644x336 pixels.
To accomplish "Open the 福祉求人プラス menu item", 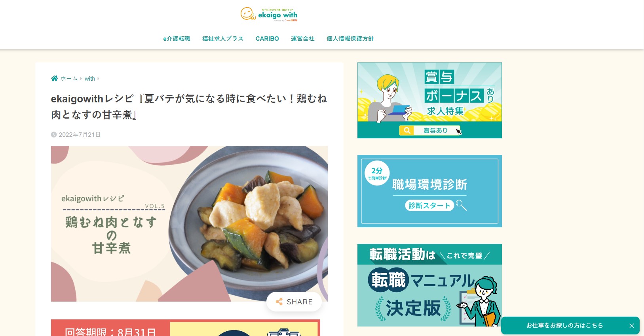I will tap(223, 39).
